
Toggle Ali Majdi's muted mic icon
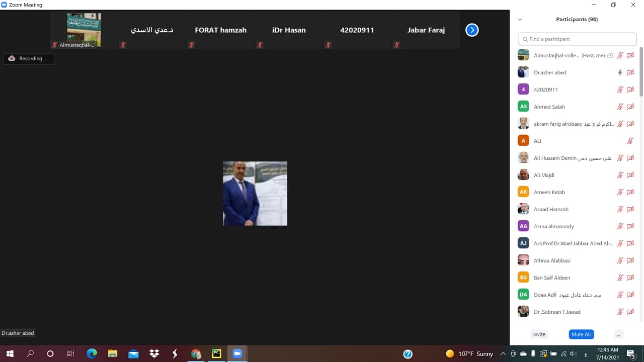tap(620, 175)
